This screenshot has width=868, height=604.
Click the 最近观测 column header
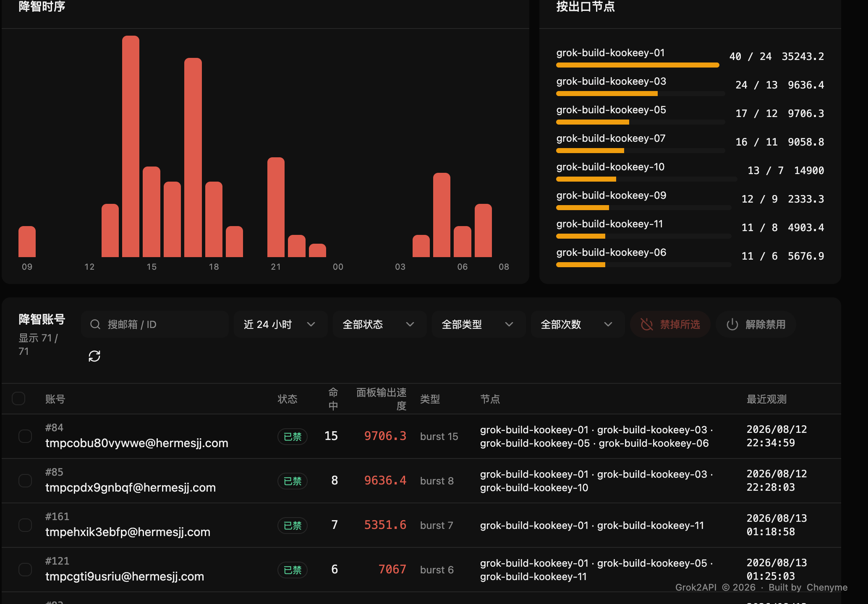click(766, 399)
